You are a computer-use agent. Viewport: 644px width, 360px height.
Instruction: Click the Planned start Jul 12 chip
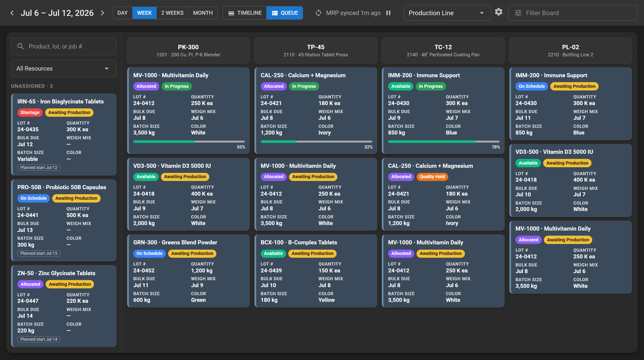coord(39,167)
